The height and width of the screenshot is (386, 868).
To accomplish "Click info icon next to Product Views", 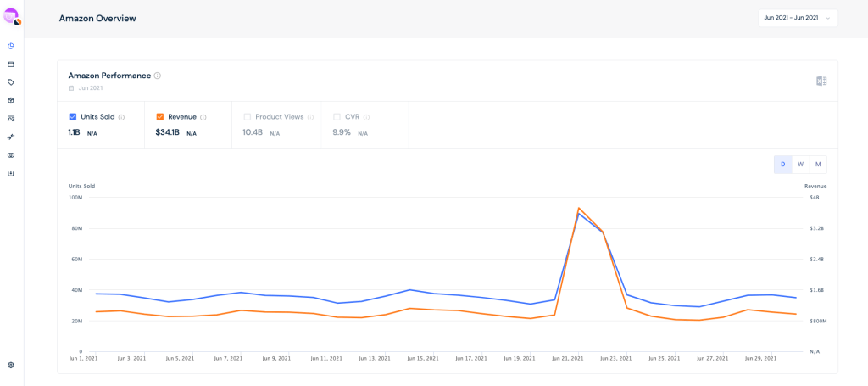I will [x=310, y=117].
